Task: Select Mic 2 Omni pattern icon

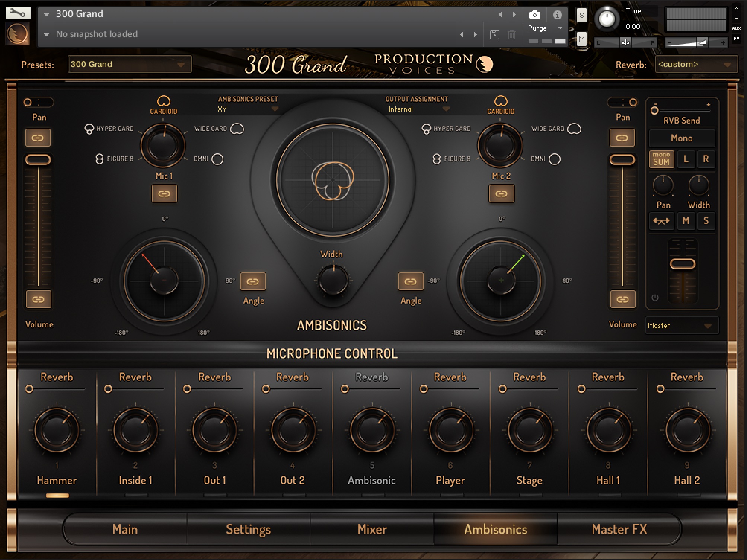Action: (x=555, y=159)
